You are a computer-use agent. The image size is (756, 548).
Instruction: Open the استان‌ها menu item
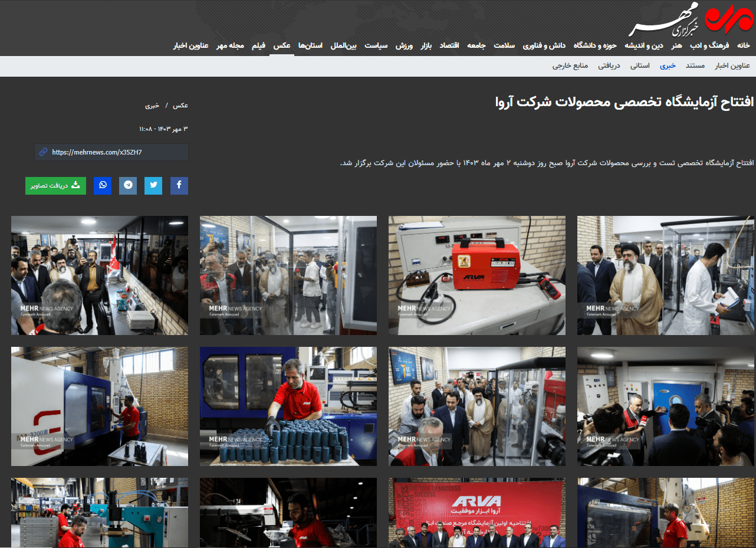point(311,45)
